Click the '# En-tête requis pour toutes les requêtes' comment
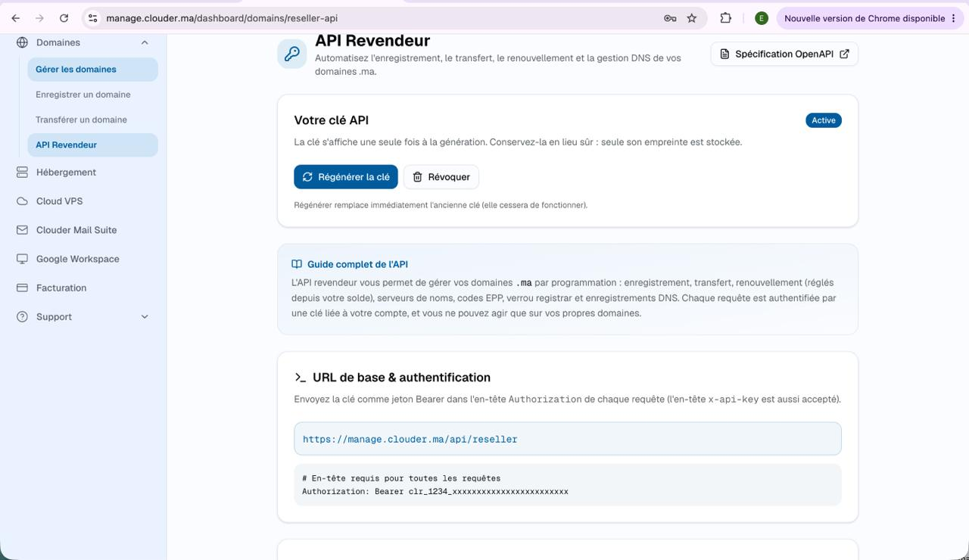 (401, 478)
